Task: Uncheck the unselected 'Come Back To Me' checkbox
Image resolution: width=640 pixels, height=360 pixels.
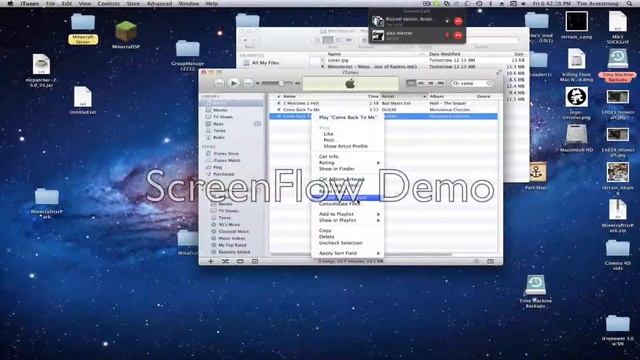Action: point(279,110)
